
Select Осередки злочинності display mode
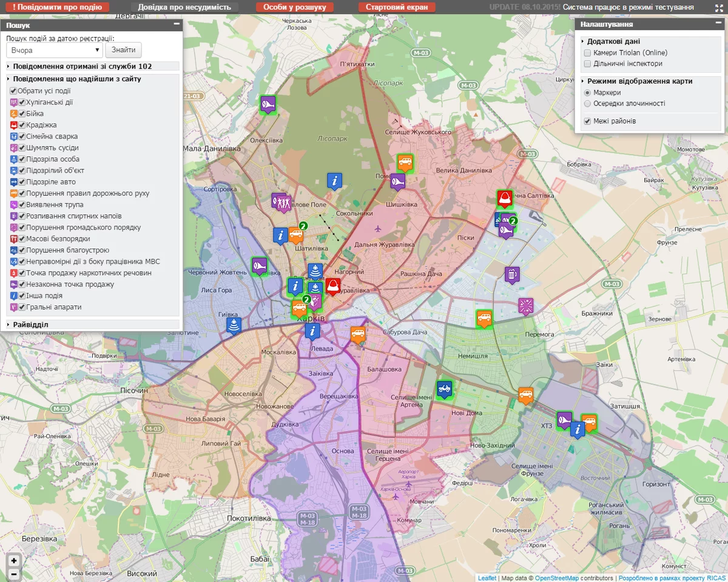(x=587, y=104)
